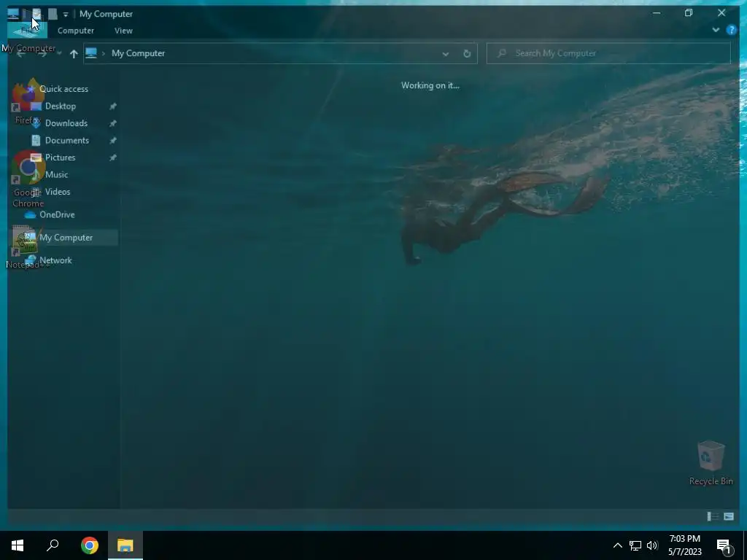Select My Computer in navigation pane
The width and height of the screenshot is (747, 560).
(66, 238)
